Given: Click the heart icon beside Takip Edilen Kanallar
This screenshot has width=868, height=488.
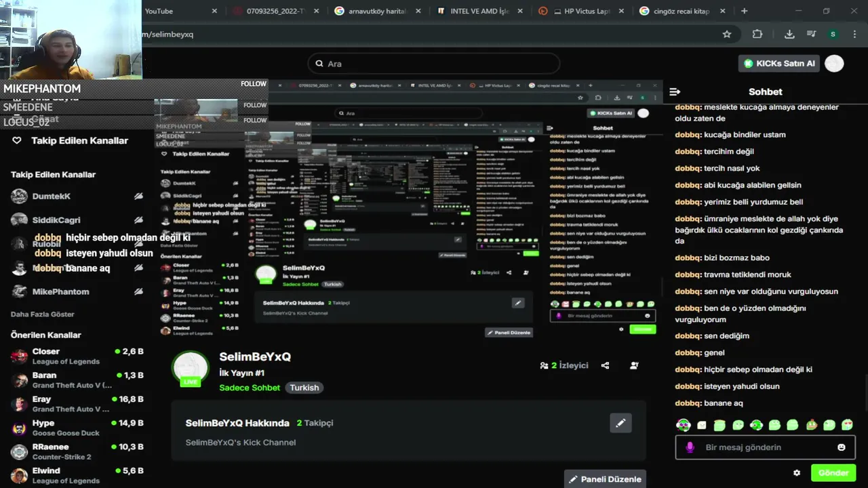Looking at the screenshot, I should click(17, 140).
